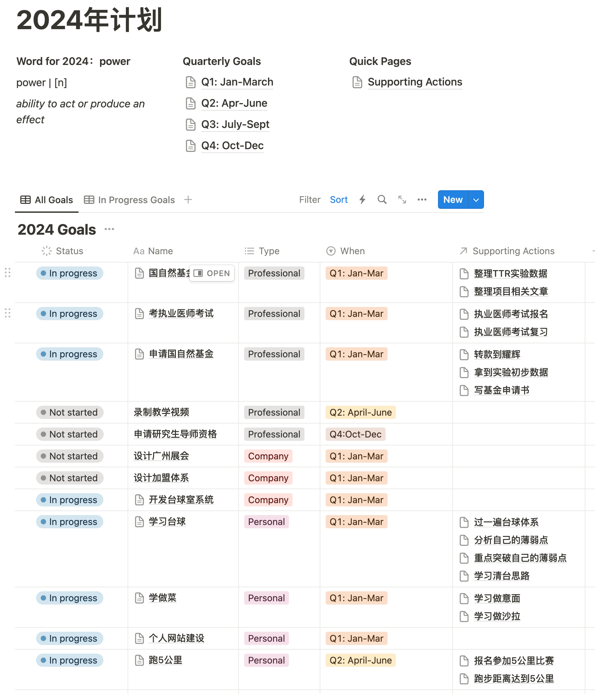Click OPEN button on 国自然基金 row
This screenshot has height=700, width=595.
(212, 273)
